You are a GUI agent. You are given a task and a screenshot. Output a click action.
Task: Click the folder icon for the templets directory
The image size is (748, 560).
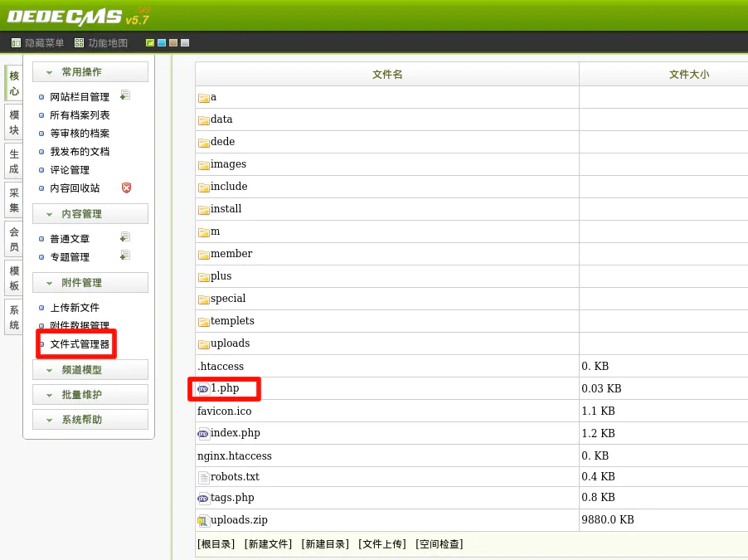203,321
